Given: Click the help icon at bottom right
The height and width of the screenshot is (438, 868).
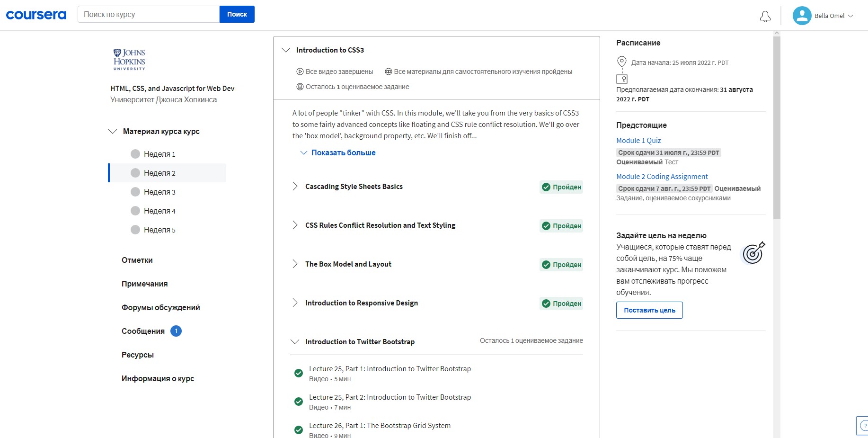Looking at the screenshot, I should click(864, 425).
